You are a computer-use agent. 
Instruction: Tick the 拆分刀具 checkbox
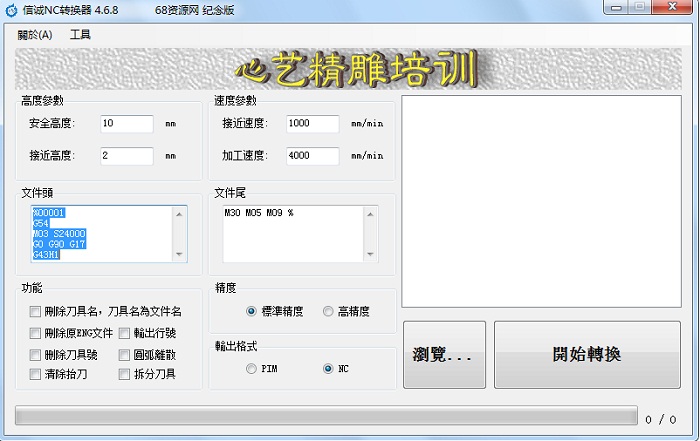(125, 374)
